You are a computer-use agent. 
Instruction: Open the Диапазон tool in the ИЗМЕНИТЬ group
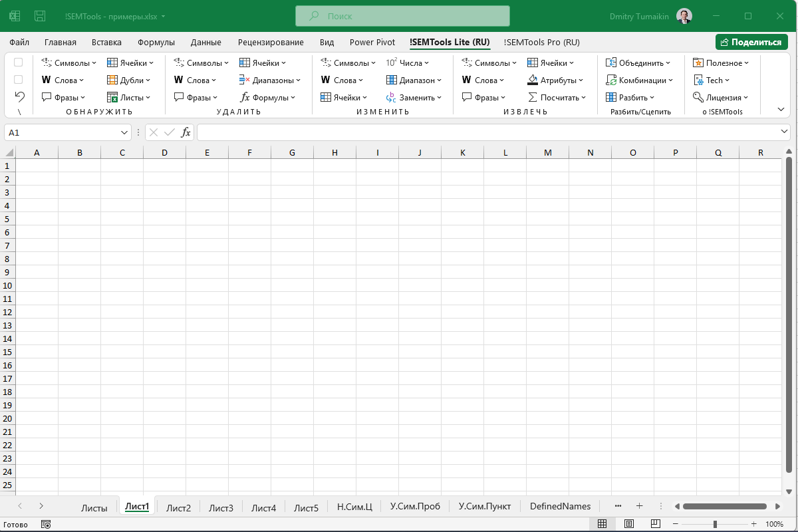tap(414, 80)
